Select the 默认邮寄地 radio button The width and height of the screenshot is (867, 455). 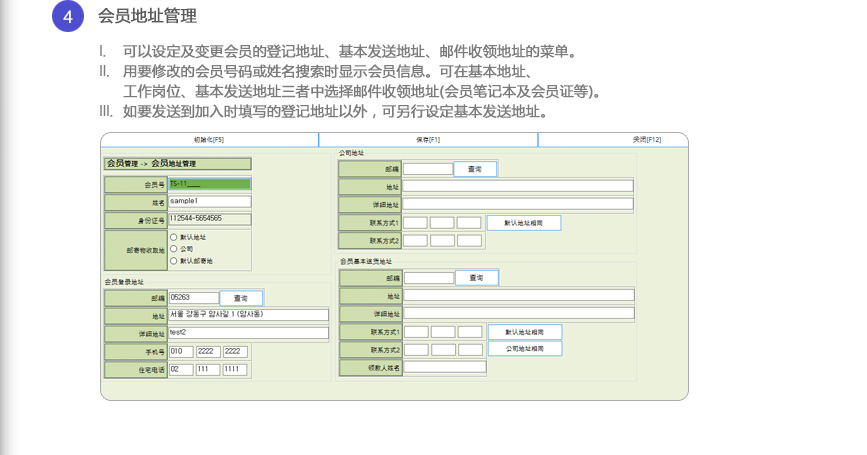coord(174,260)
